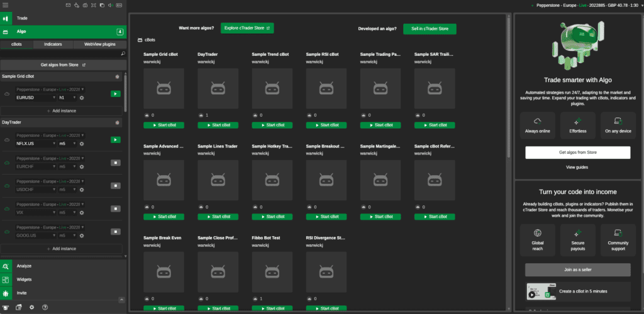Image resolution: width=644 pixels, height=314 pixels.
Task: Open settings gear for EURUSD instance
Action: click(x=82, y=98)
